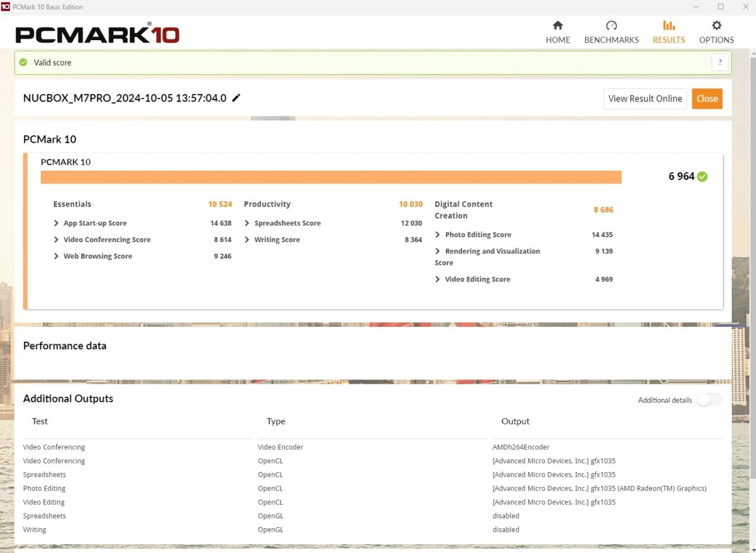This screenshot has width=756, height=553.
Task: Expand Video Conferencing Score details
Action: 57,240
